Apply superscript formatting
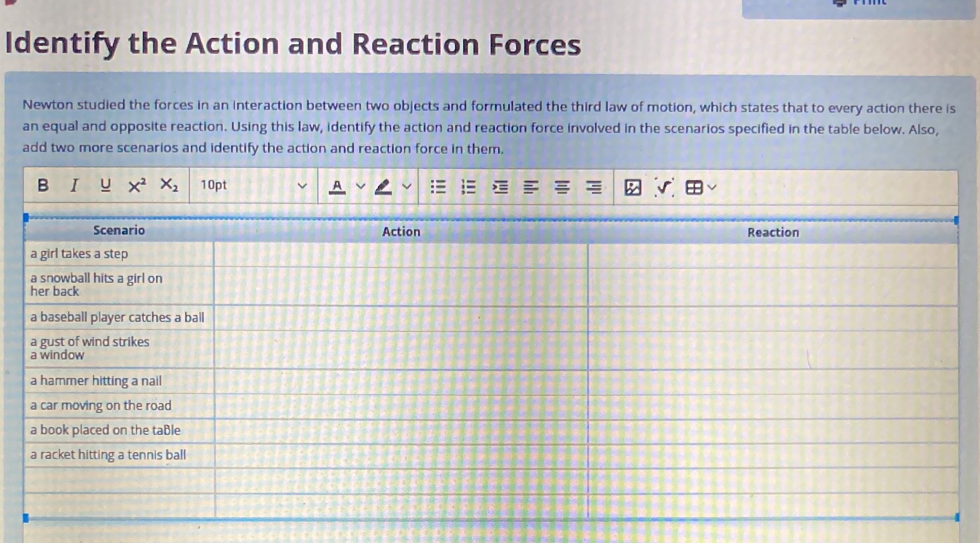 [137, 186]
